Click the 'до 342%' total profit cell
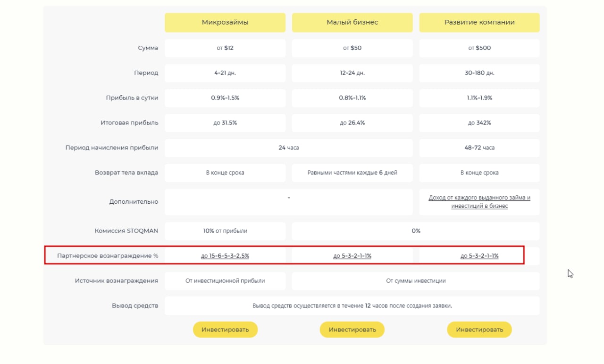 pyautogui.click(x=479, y=123)
